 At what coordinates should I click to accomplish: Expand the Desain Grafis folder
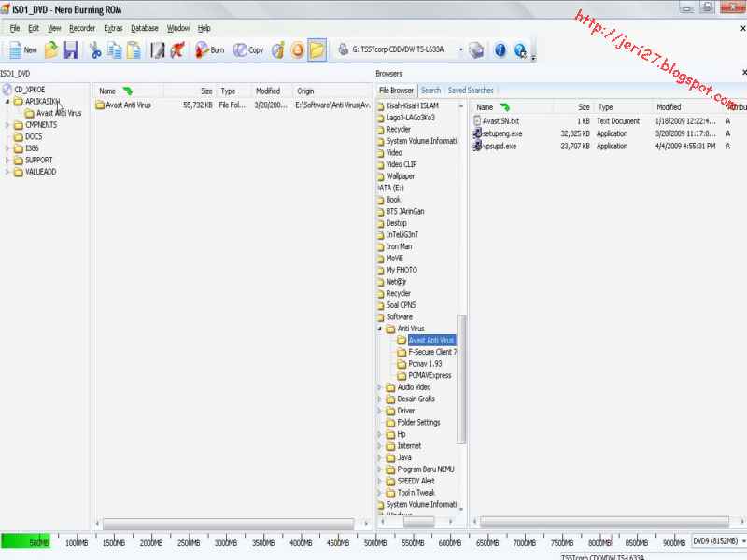coord(380,399)
